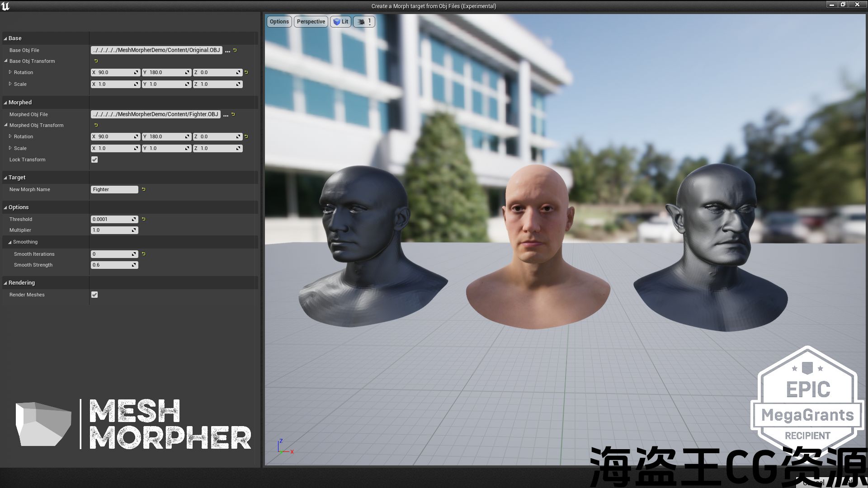
Task: Disable the Render Meshes checkbox
Action: 94,295
